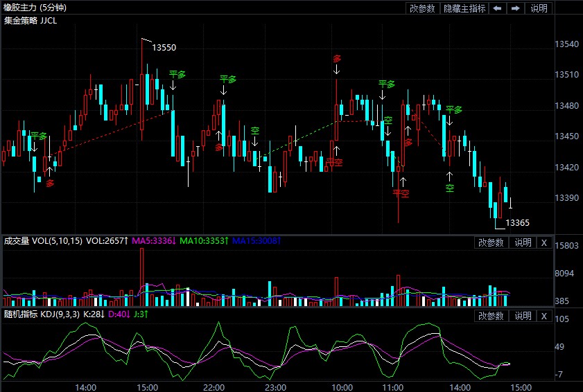
Task: Click the left arrow button in top toolbar
Action: [x=498, y=8]
